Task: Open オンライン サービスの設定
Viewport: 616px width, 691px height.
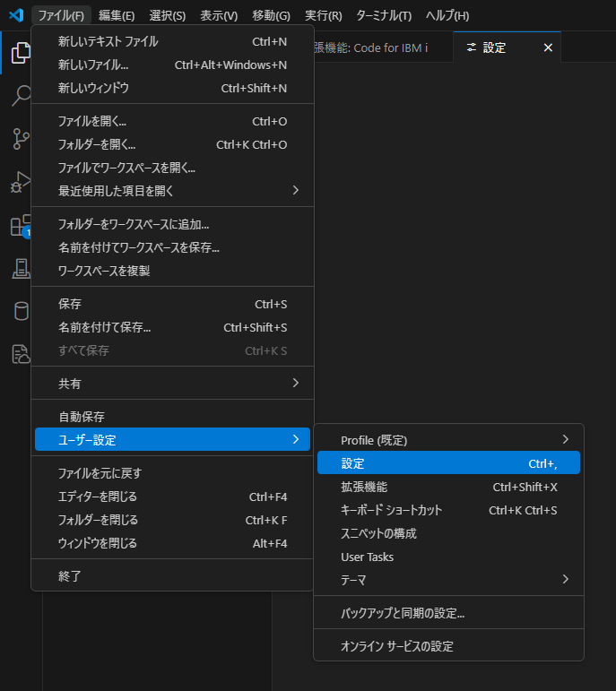Action: [448, 646]
